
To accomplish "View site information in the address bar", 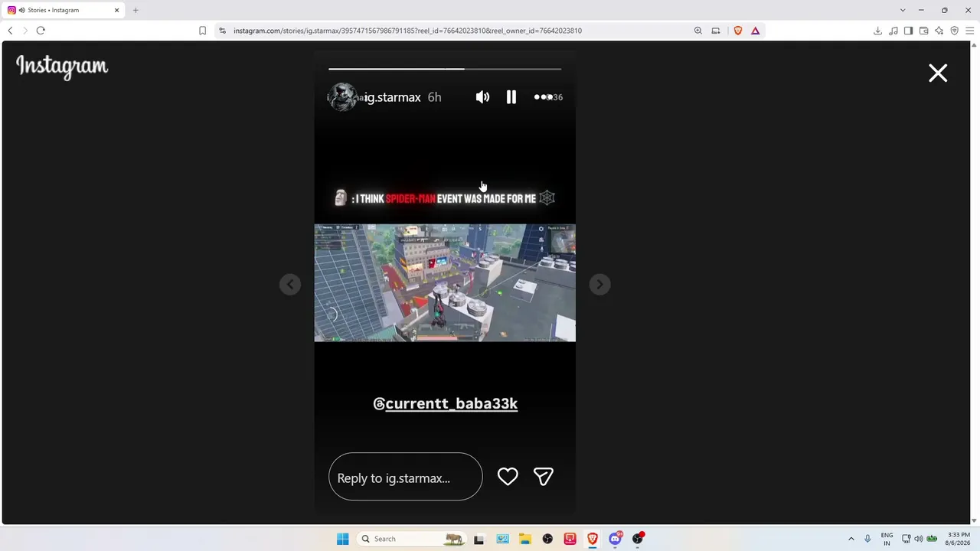I will tap(222, 31).
